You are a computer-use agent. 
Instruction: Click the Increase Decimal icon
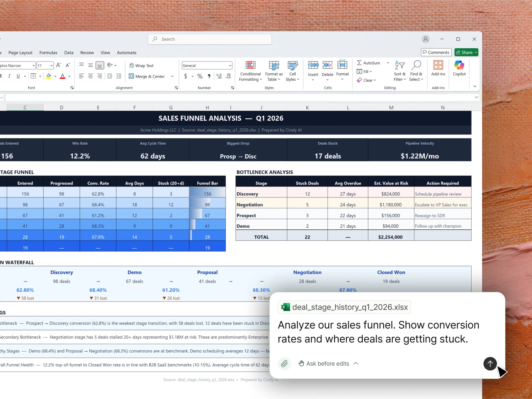coord(219,76)
